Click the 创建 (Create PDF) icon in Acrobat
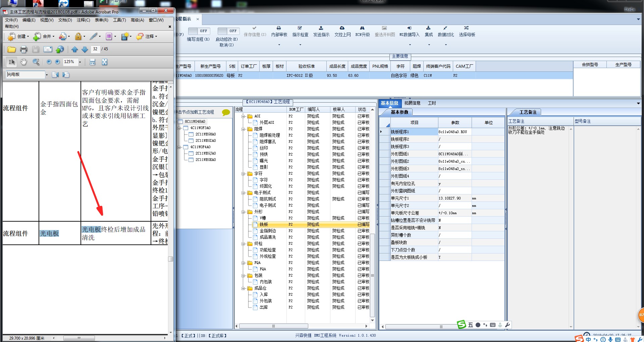644x342 pixels. [x=11, y=36]
